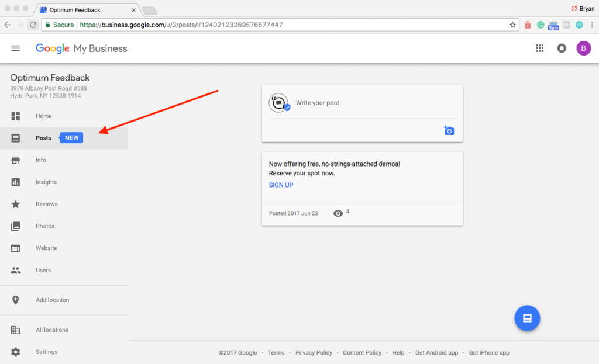Click the red lock extension icon
The height and width of the screenshot is (364, 599).
tap(528, 25)
